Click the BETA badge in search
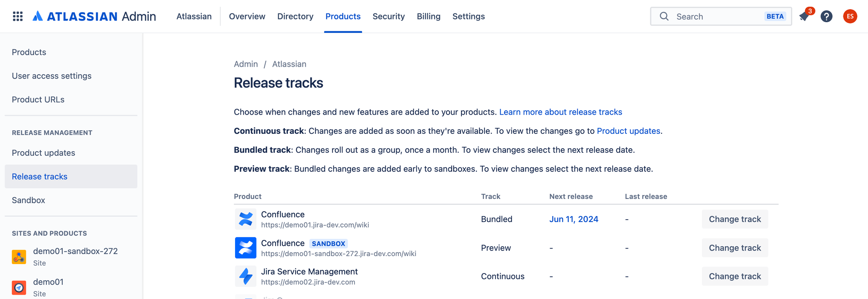This screenshot has height=299, width=868. coord(775,16)
